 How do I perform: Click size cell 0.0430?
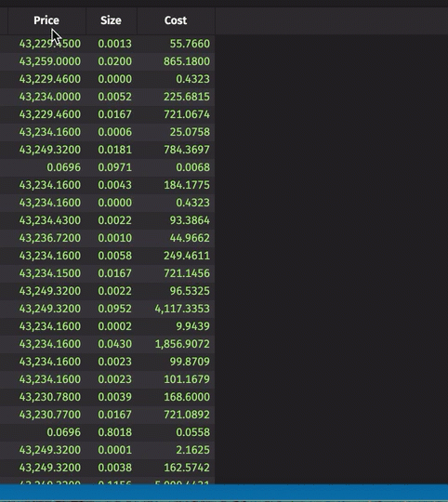click(114, 344)
